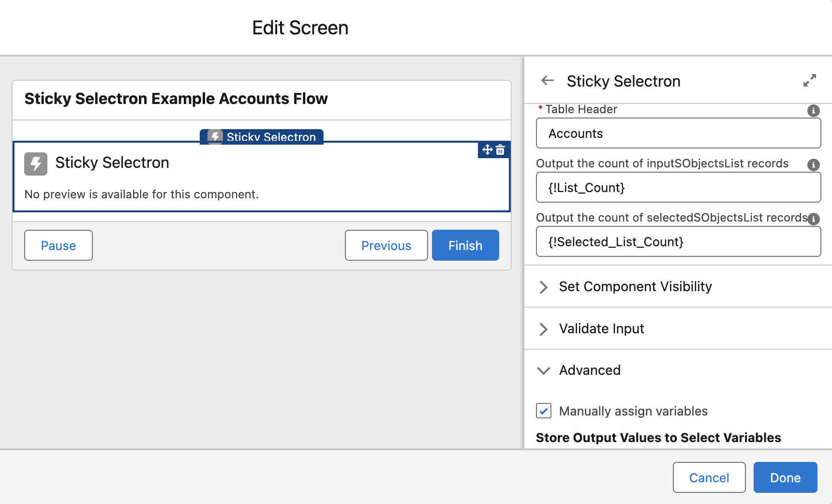The width and height of the screenshot is (832, 504).
Task: Select the lightning bolt icon in the component preview
Action: [x=36, y=164]
